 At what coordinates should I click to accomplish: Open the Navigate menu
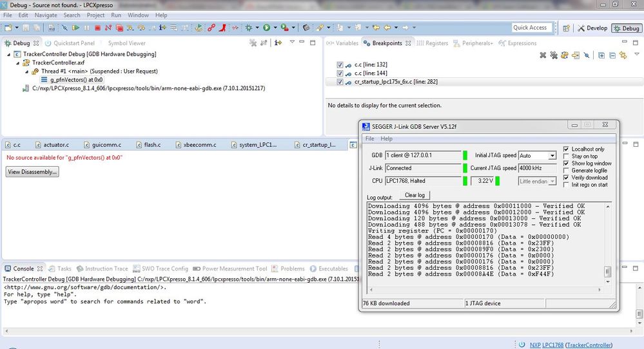46,15
